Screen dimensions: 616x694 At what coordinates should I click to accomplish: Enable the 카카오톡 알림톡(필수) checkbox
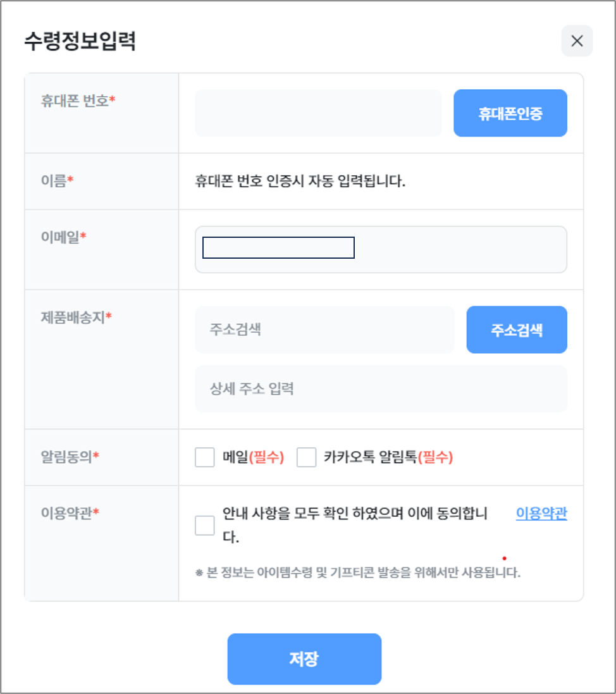click(307, 457)
